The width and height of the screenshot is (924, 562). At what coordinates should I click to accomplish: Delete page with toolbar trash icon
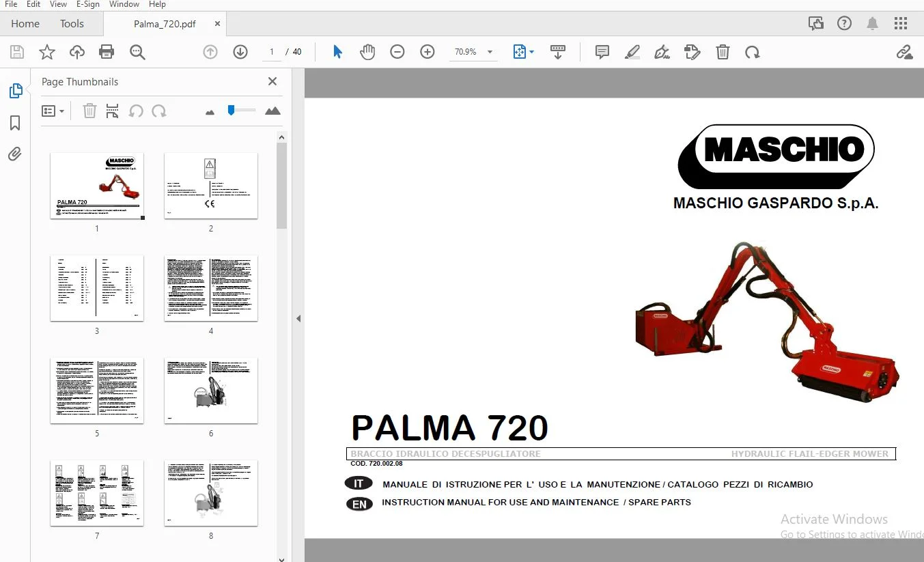[723, 52]
